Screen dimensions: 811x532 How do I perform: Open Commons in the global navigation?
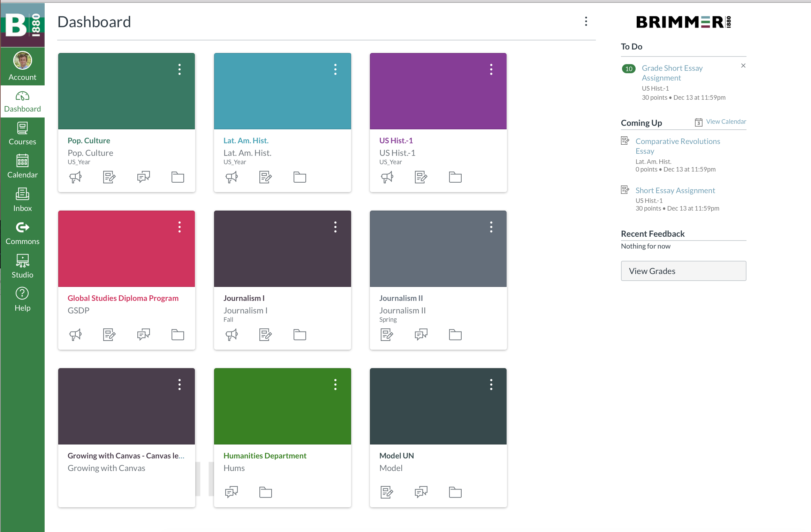(23, 233)
